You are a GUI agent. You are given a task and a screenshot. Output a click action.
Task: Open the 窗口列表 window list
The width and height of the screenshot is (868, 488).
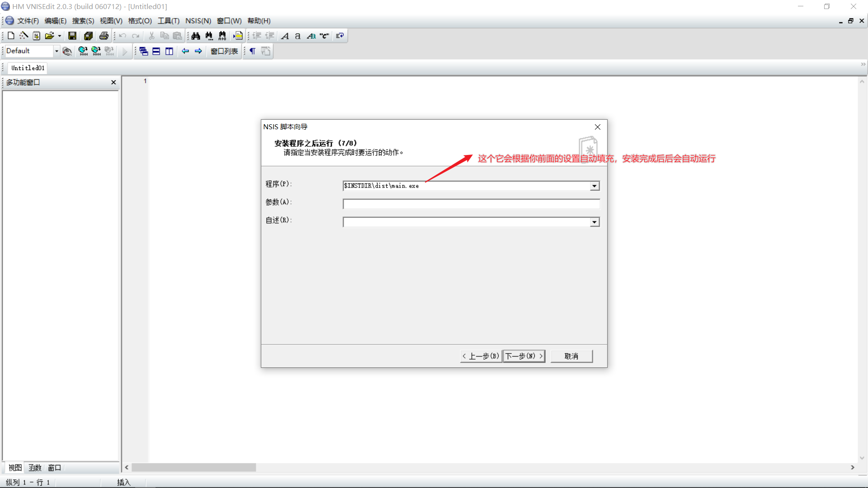(x=224, y=51)
